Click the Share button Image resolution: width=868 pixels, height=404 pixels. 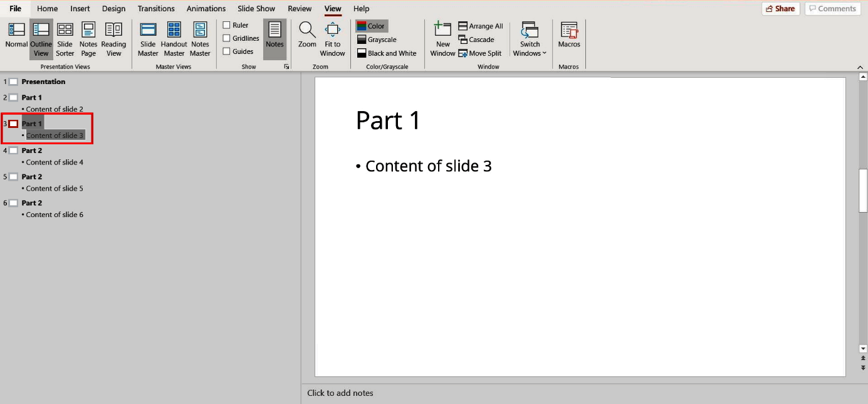tap(780, 8)
